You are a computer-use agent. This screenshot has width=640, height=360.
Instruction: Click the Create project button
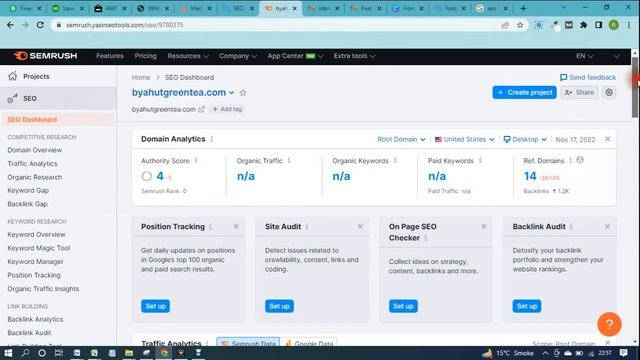[524, 93]
